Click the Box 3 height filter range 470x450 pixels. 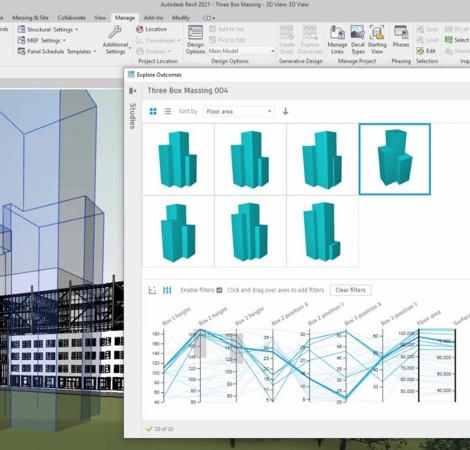click(x=237, y=348)
